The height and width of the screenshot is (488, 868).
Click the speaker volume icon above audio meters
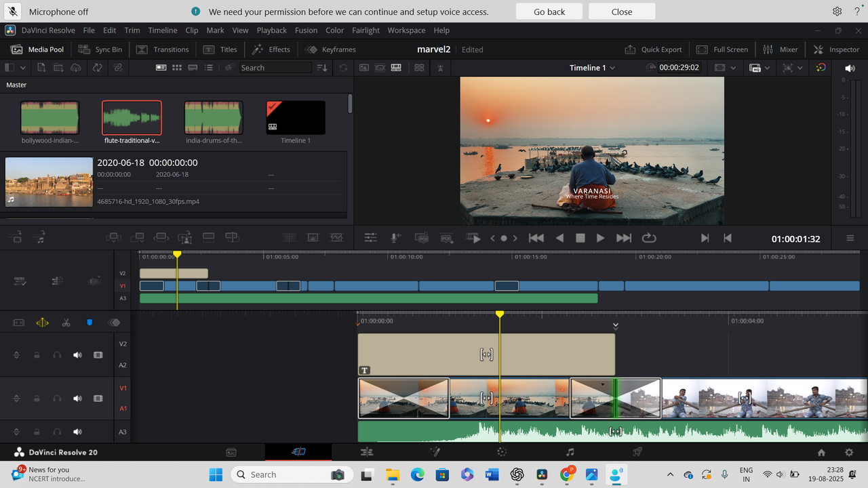click(850, 68)
